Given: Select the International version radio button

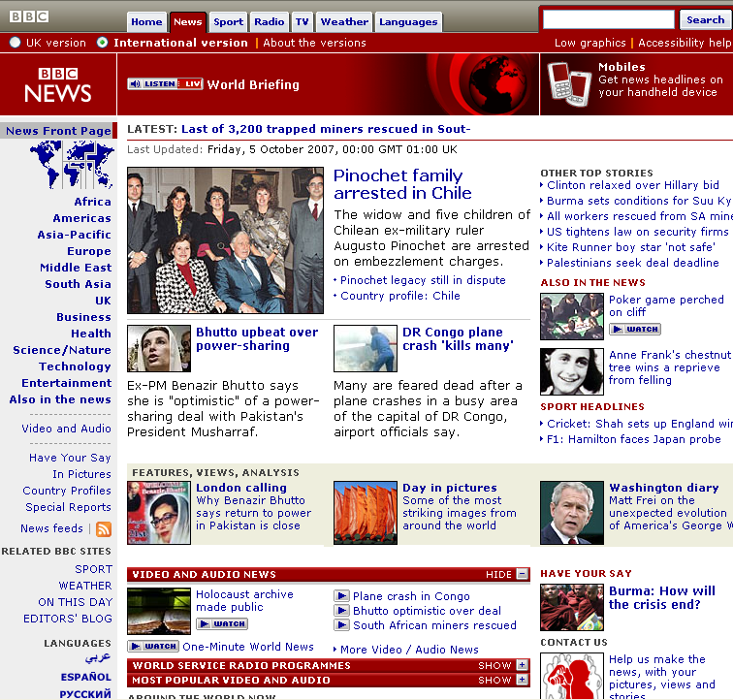Looking at the screenshot, I should (x=103, y=43).
